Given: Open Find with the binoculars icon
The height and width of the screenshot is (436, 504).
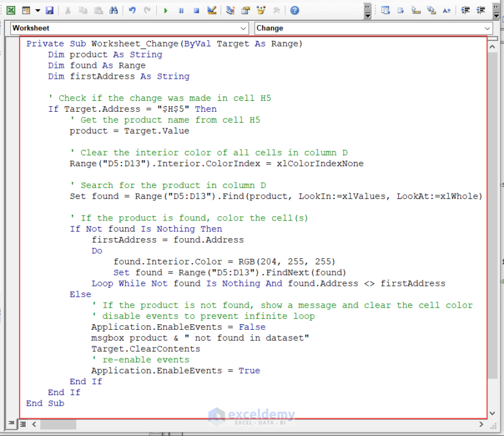Looking at the screenshot, I should [114, 10].
